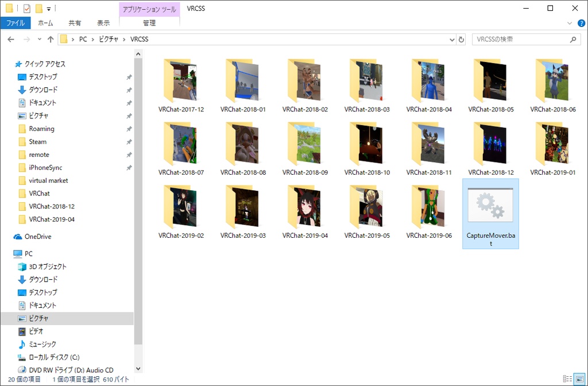Screen dimensions: 588x386
Task: Open recent locations dropdown
Action: click(40, 40)
